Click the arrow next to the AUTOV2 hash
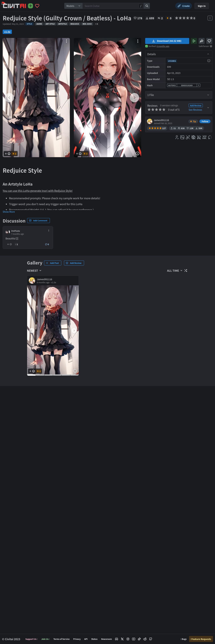Image resolution: width=215 pixels, height=644 pixels. click(x=198, y=85)
